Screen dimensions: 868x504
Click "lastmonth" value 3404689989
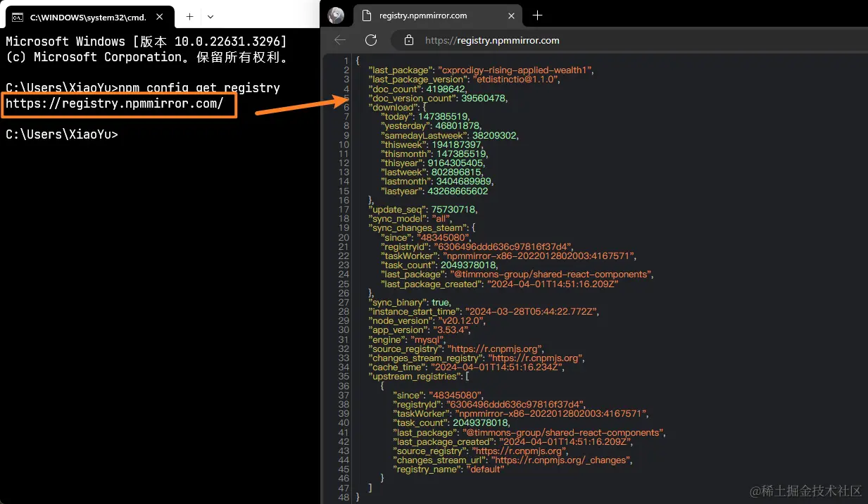click(x=465, y=182)
